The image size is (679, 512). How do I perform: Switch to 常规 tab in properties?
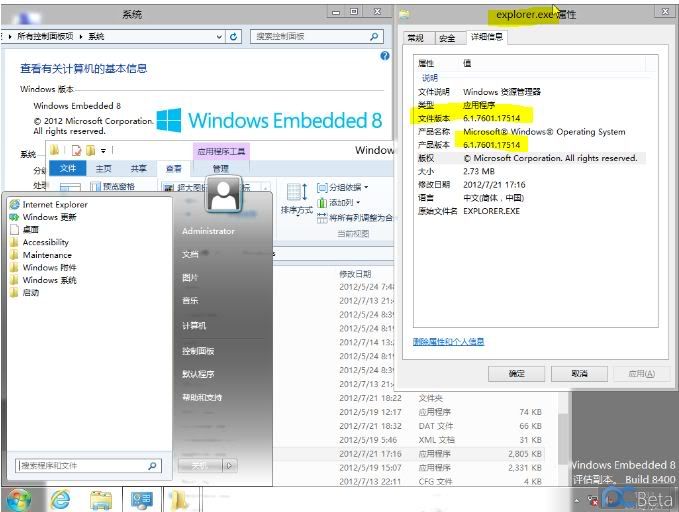click(417, 38)
